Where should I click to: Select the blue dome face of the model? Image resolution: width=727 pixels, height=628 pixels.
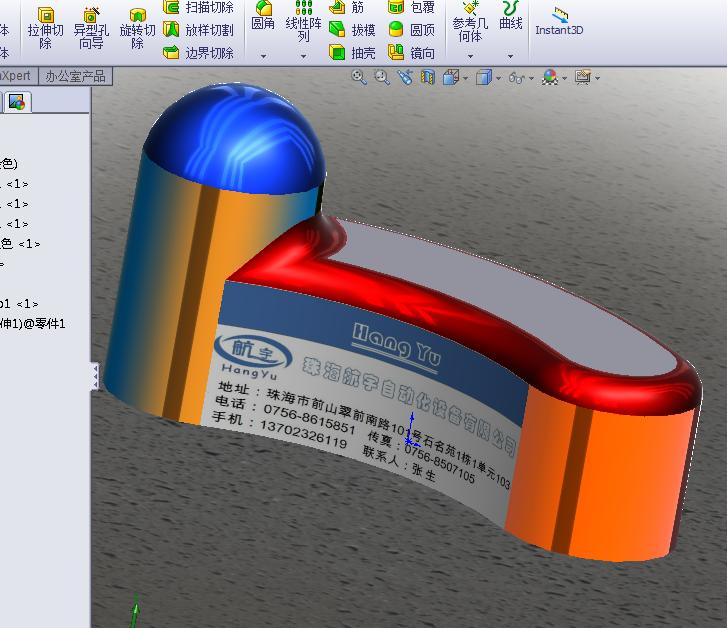click(x=236, y=137)
